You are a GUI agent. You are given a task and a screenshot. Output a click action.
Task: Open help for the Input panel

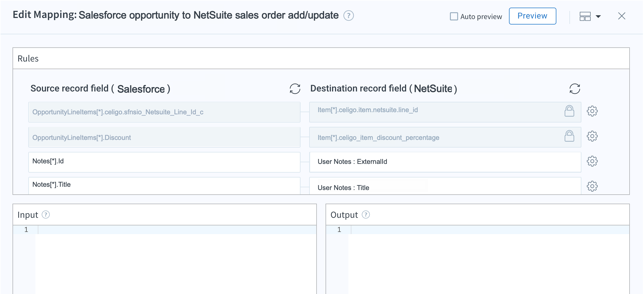click(46, 215)
